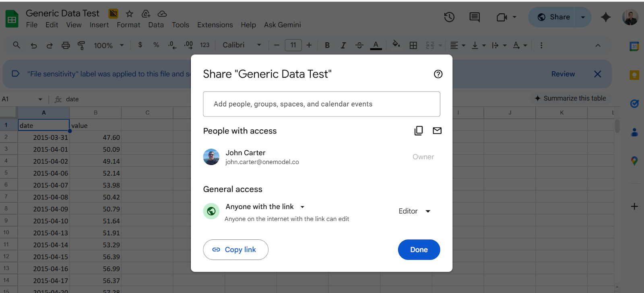644x293 pixels.
Task: Click the help icon in Share dialog
Action: click(x=438, y=74)
